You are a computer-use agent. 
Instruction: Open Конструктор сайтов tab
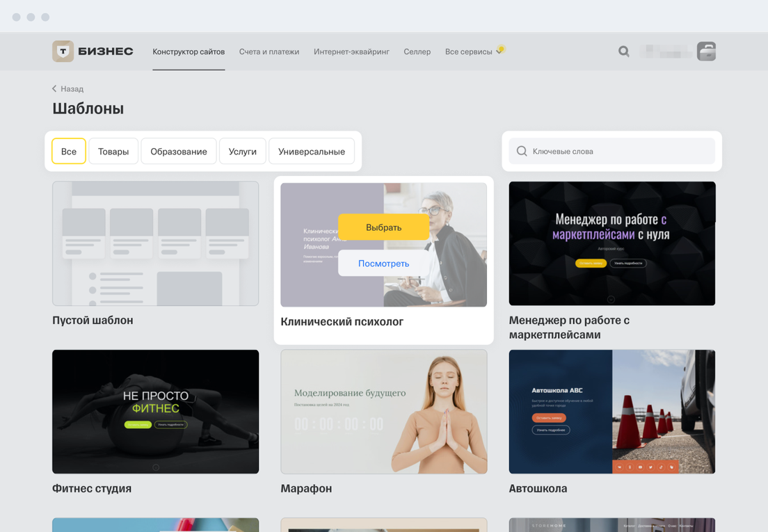tap(189, 51)
